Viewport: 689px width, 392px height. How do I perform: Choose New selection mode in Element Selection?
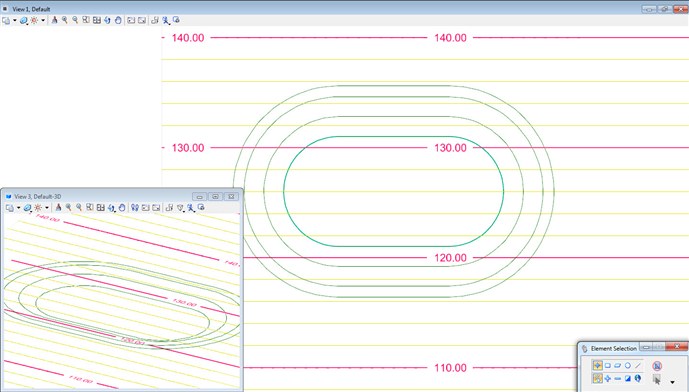pyautogui.click(x=598, y=378)
